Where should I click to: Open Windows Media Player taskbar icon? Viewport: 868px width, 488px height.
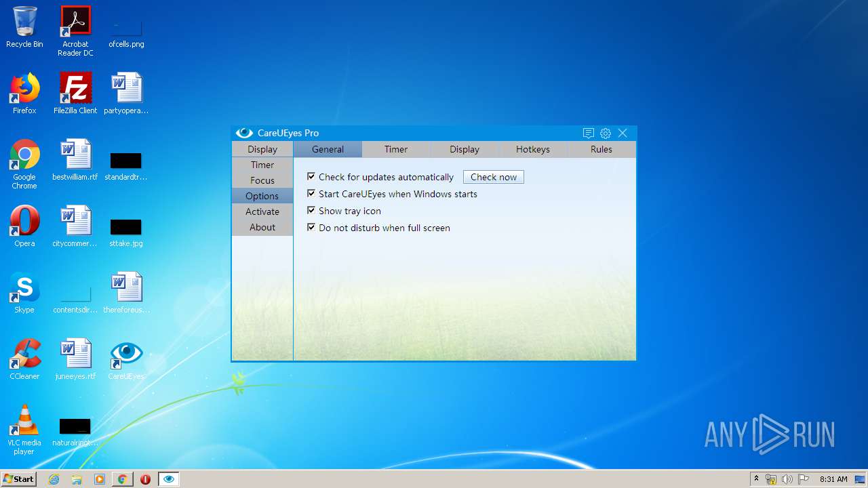point(100,479)
